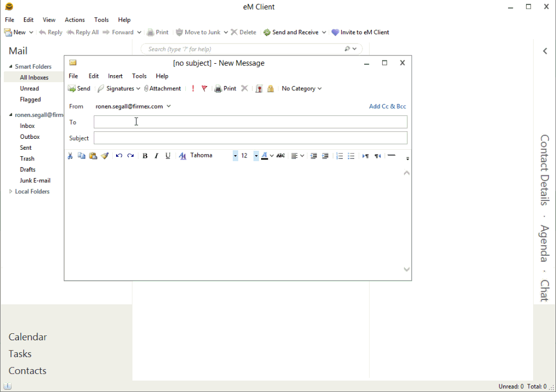Open the File menu in New Message window

(x=74, y=76)
